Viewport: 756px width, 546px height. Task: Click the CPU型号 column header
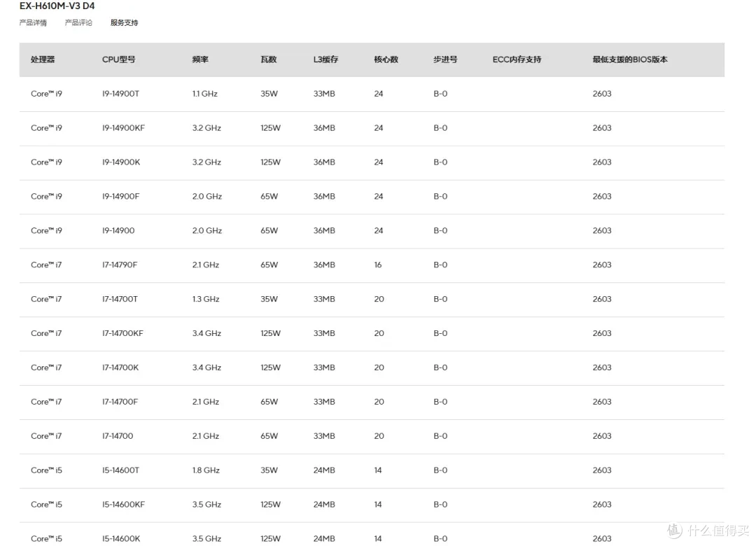point(118,59)
